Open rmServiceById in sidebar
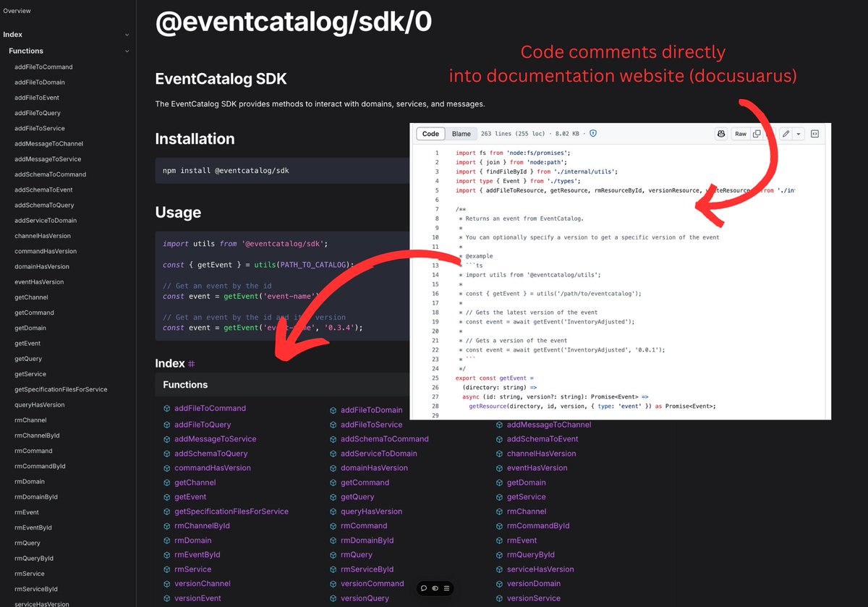Image resolution: width=868 pixels, height=607 pixels. (36, 590)
